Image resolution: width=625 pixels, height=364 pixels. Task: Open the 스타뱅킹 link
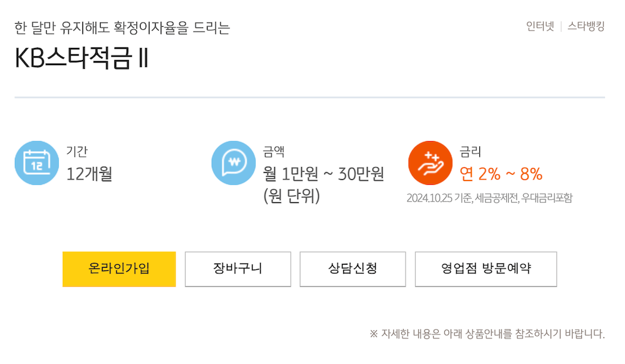(x=586, y=27)
